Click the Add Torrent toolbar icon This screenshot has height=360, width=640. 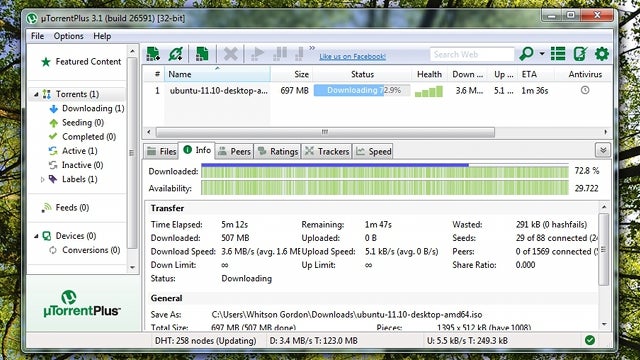tap(153, 54)
